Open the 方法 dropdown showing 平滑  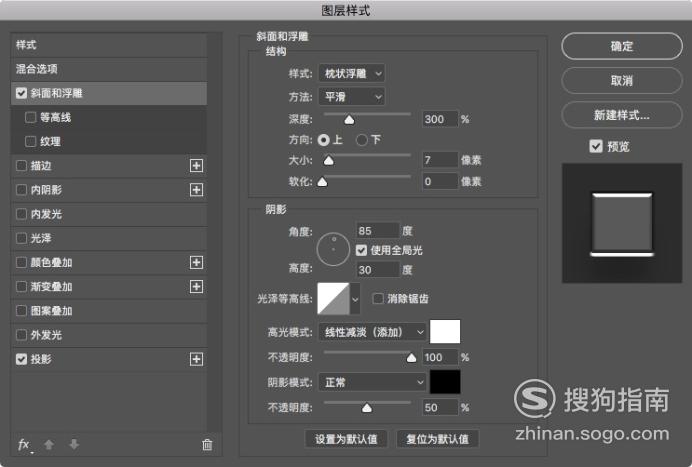(x=351, y=97)
